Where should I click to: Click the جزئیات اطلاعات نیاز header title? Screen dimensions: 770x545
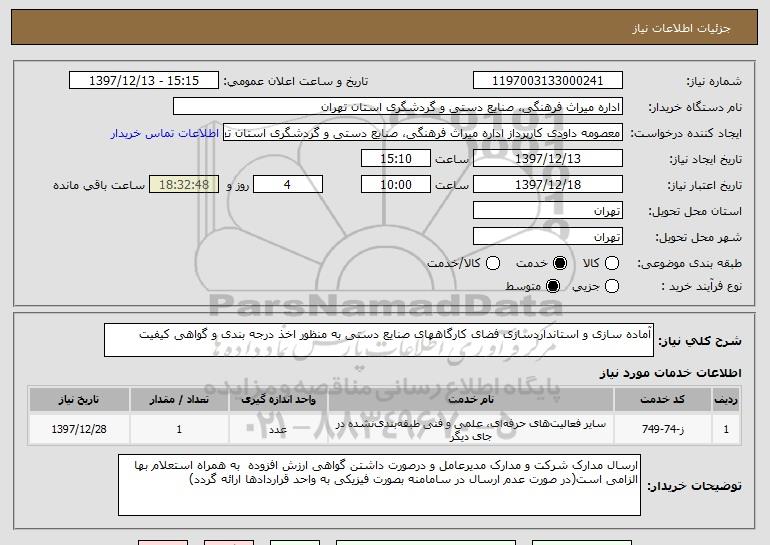(x=681, y=28)
